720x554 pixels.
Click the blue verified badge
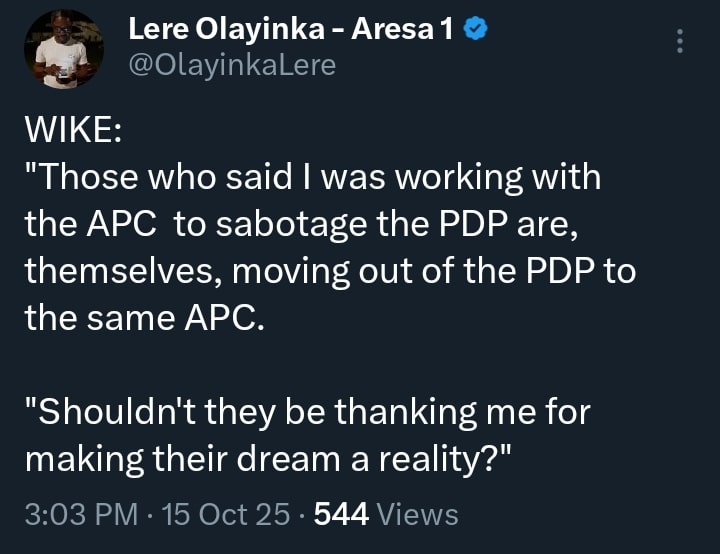[477, 30]
